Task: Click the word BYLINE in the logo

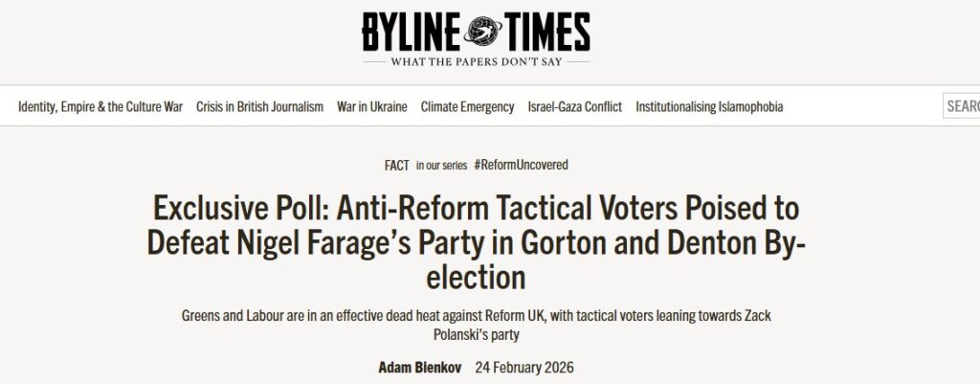Action: [x=408, y=32]
